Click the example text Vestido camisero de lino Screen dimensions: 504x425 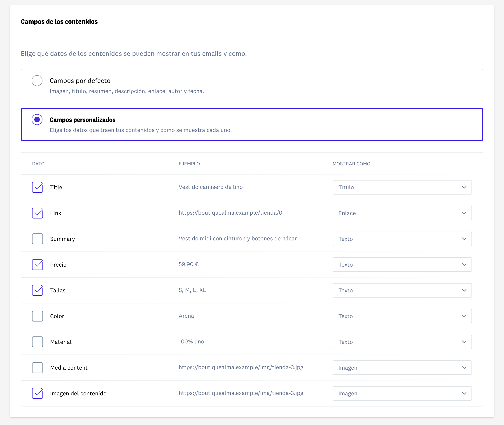tap(210, 187)
